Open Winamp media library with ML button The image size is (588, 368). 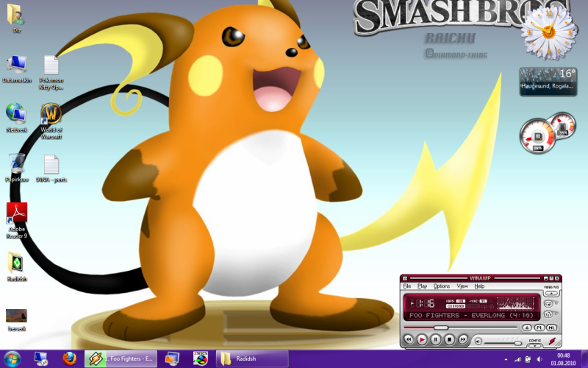(x=552, y=328)
